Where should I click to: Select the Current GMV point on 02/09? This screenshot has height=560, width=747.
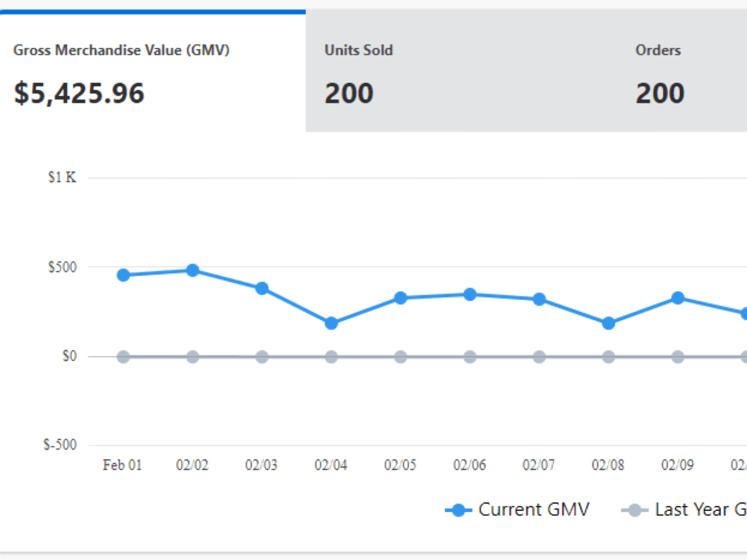point(678,298)
